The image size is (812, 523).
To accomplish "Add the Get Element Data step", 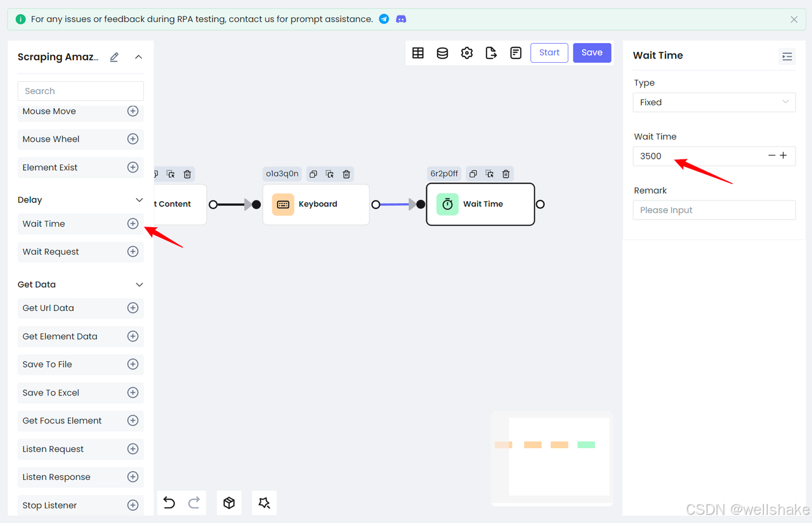I will (133, 336).
